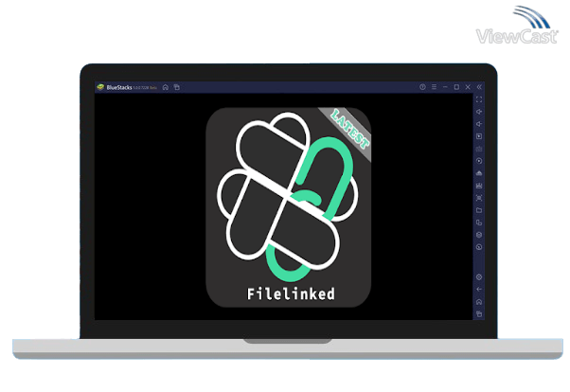Click the eco mode circular icon
The width and height of the screenshot is (570, 392).
point(479,247)
